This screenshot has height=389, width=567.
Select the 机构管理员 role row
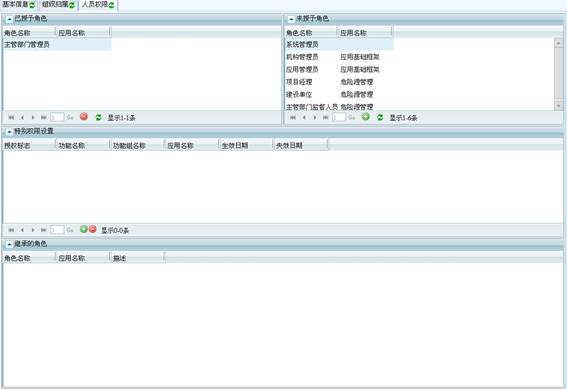[339, 57]
